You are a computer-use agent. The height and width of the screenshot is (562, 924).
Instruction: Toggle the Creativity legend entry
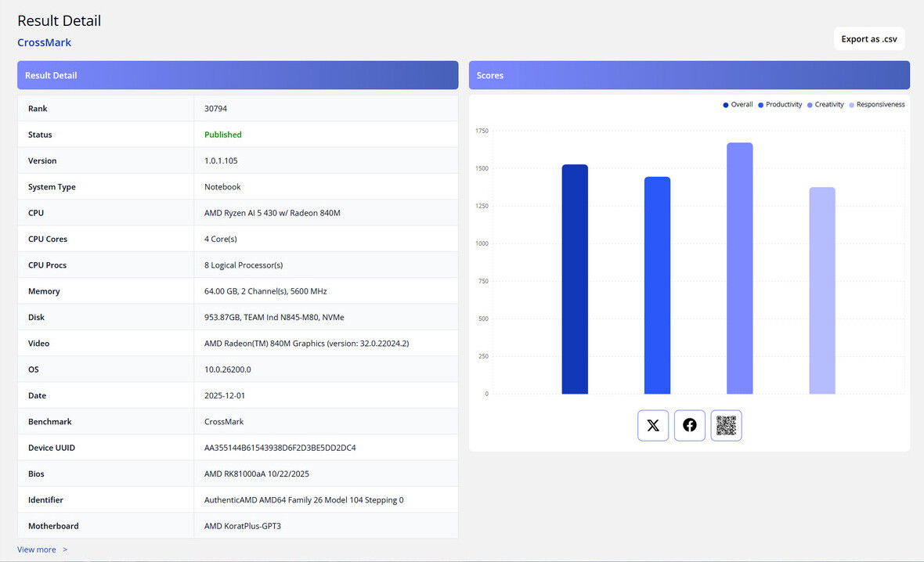pyautogui.click(x=825, y=105)
